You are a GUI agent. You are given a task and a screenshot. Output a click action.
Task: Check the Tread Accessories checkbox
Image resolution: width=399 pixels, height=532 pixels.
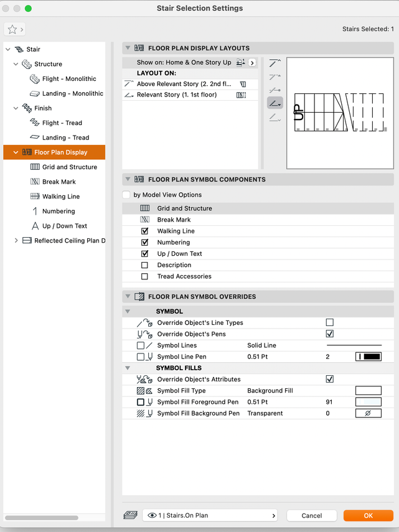pos(144,276)
